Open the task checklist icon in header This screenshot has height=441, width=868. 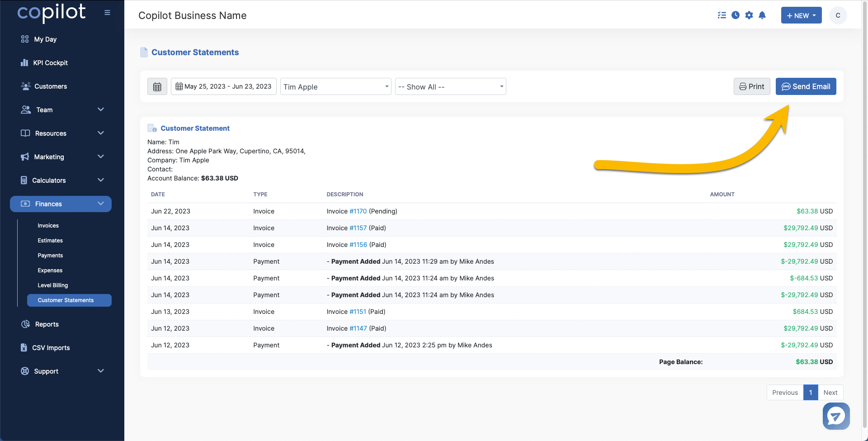click(722, 15)
